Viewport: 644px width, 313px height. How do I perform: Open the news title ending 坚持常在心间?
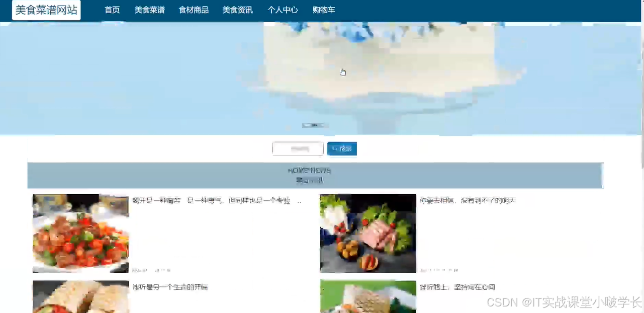point(457,287)
